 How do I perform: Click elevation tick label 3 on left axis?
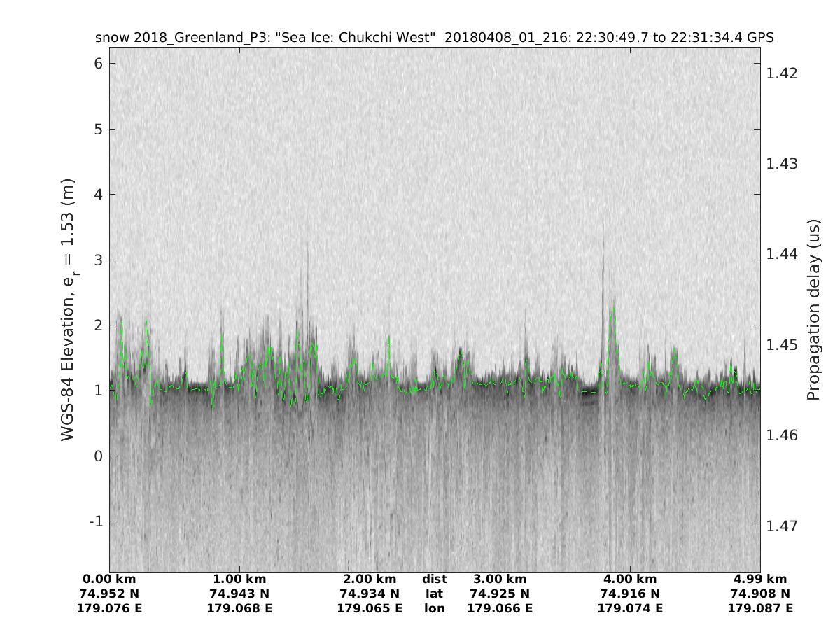click(x=99, y=260)
